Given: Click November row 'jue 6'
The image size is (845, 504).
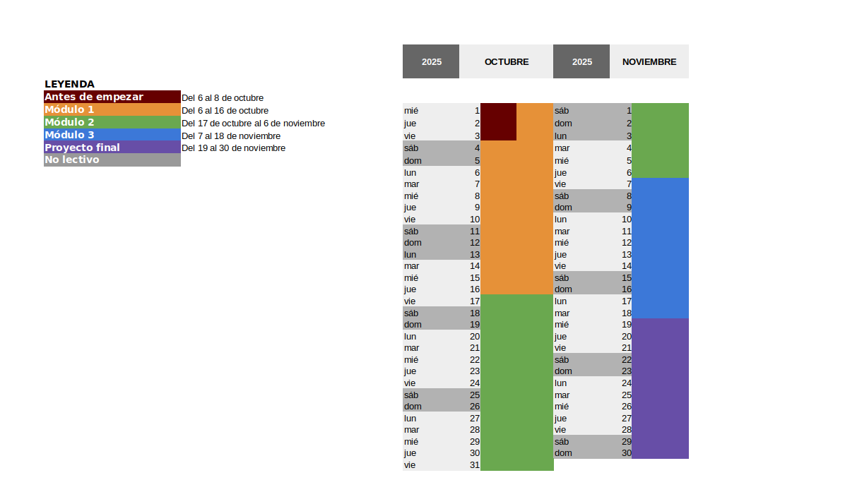Looking at the screenshot, I should point(592,172).
